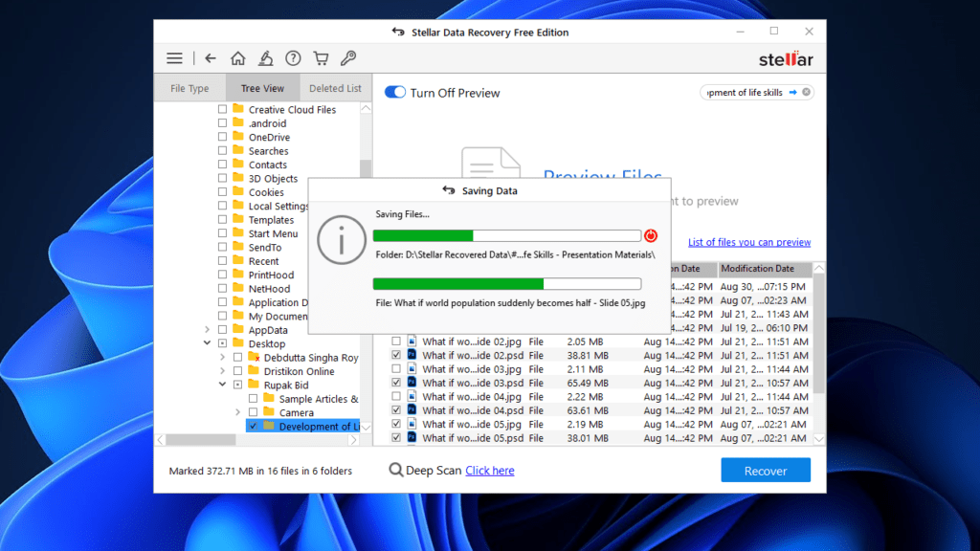Open the hamburger menu
This screenshot has height=551, width=980.
coord(174,58)
